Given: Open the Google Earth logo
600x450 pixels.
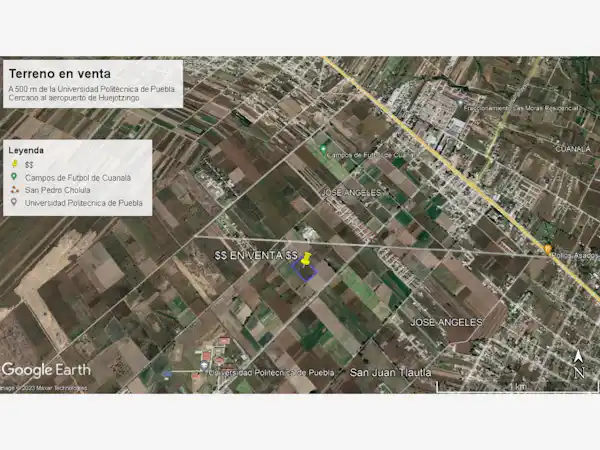Looking at the screenshot, I should 46,369.
